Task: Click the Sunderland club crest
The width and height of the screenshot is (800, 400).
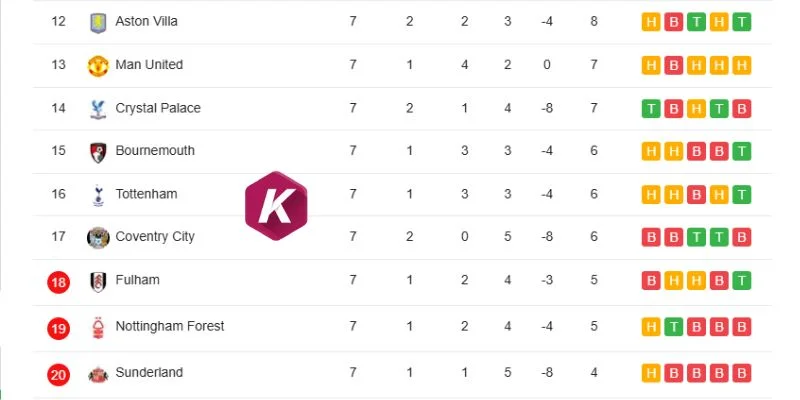Action: (98, 374)
